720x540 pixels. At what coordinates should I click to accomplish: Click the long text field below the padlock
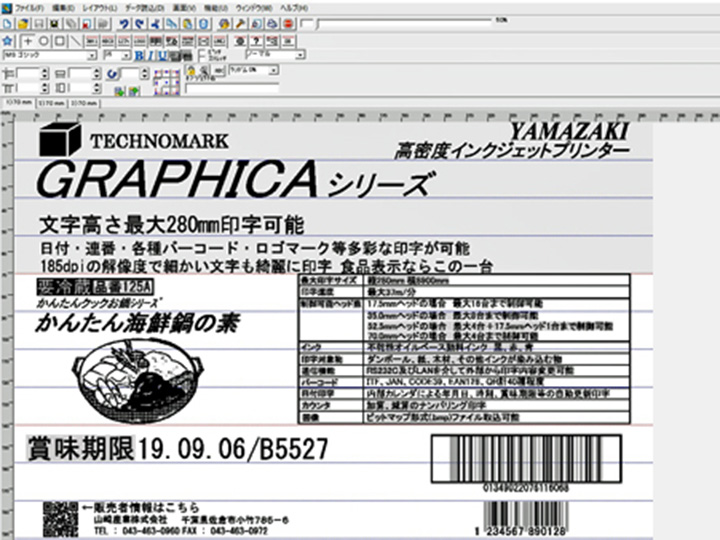[x=232, y=88]
